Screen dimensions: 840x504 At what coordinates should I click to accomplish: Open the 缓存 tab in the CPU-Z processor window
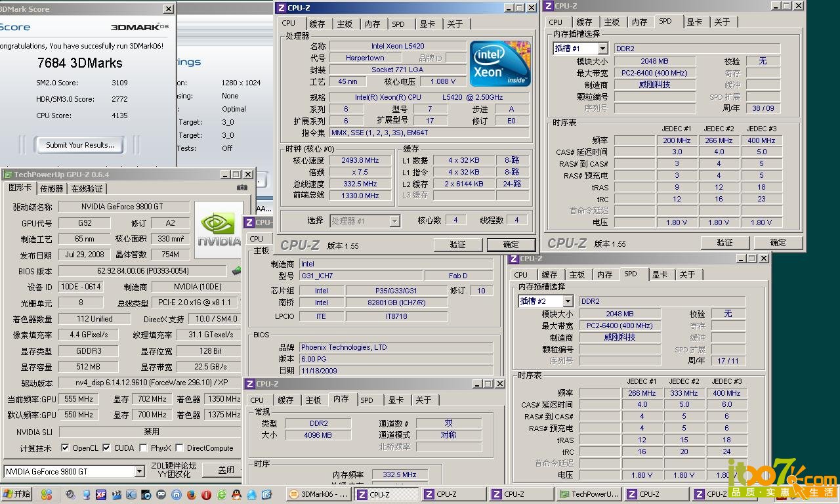317,24
